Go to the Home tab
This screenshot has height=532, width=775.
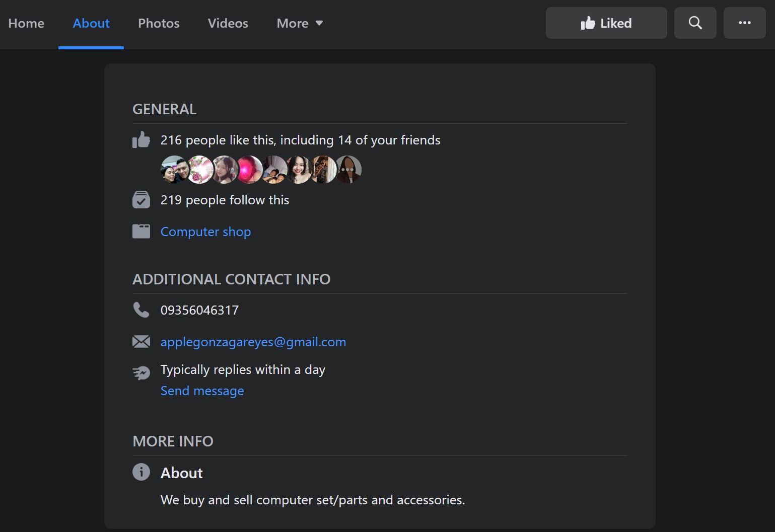[26, 23]
